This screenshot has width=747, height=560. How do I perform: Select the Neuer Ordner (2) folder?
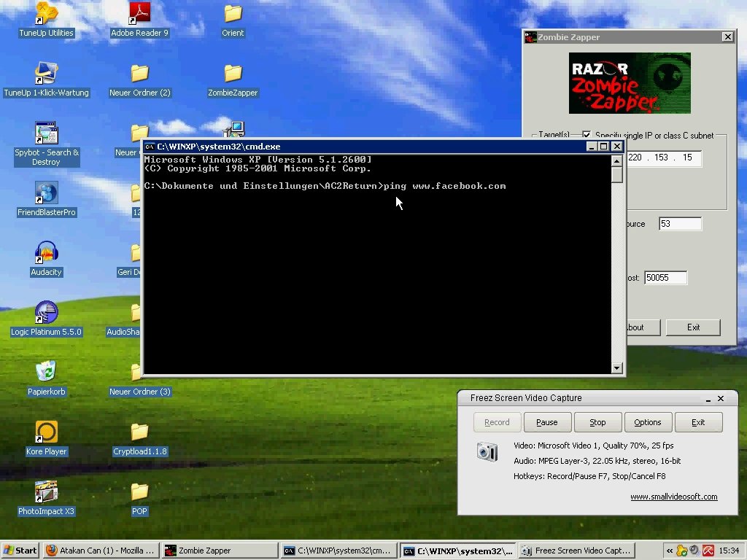(139, 79)
